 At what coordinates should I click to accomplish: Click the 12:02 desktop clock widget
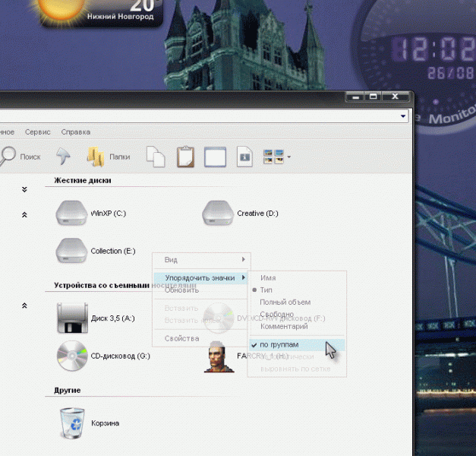coord(434,49)
